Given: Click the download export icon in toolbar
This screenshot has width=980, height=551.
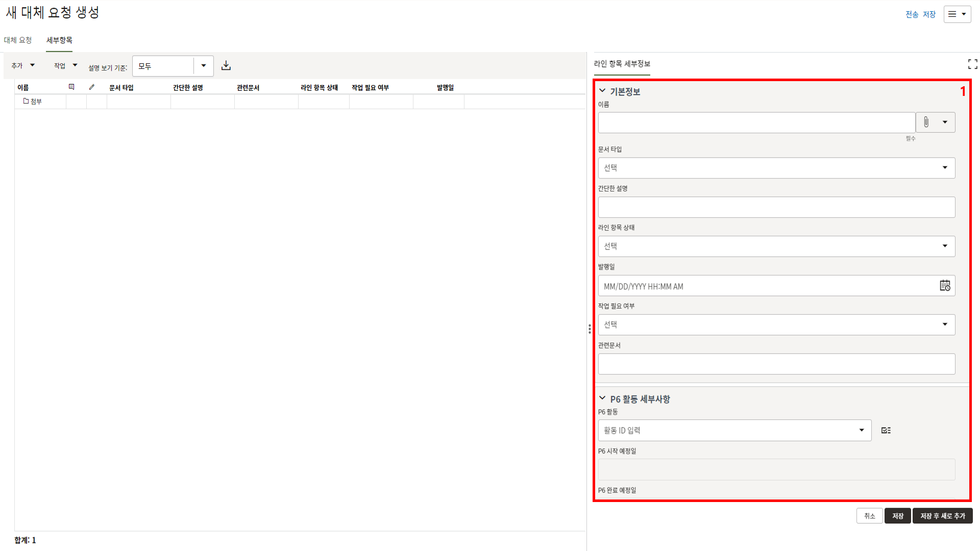Looking at the screenshot, I should click(x=226, y=66).
